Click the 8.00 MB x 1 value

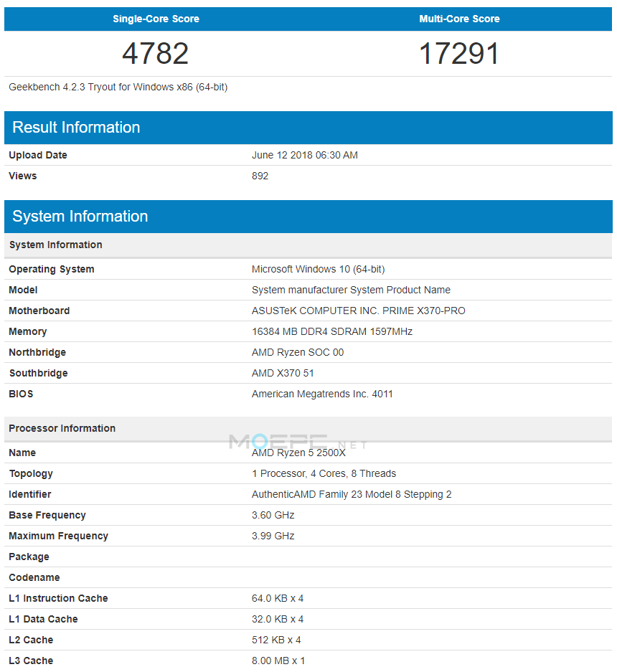tap(278, 661)
